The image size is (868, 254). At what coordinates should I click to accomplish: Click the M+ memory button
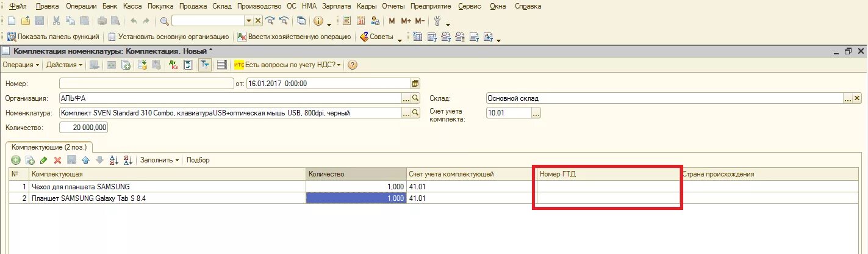click(406, 21)
